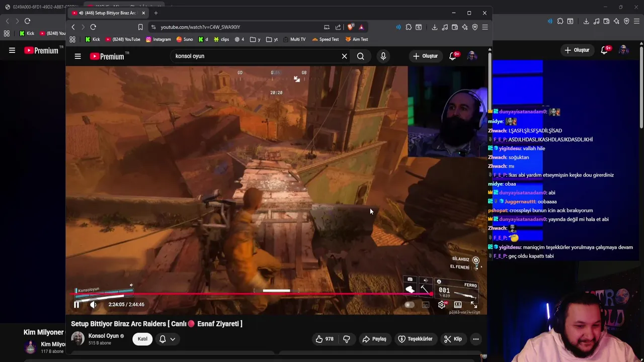Screen dimensions: 644x362
Task: Close the '(446) Setup Bittiyor' tab
Action: pyautogui.click(x=143, y=13)
